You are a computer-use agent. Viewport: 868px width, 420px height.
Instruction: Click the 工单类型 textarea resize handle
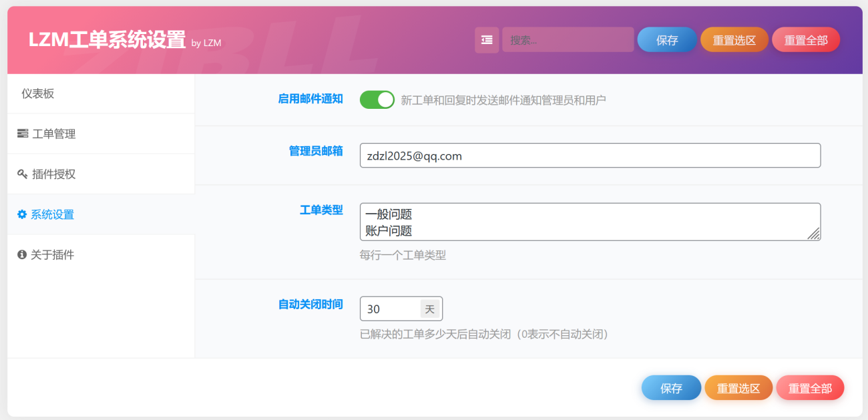pos(815,234)
